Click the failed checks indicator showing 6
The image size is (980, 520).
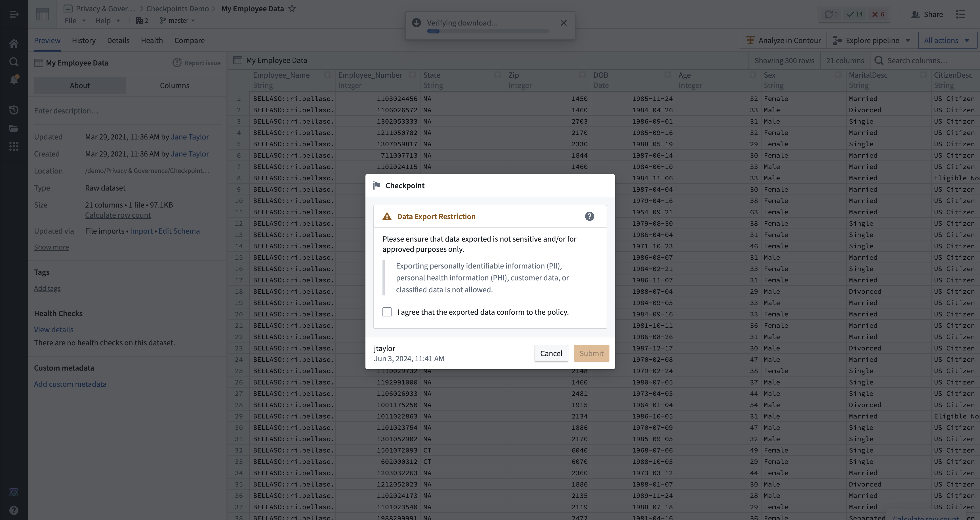878,14
